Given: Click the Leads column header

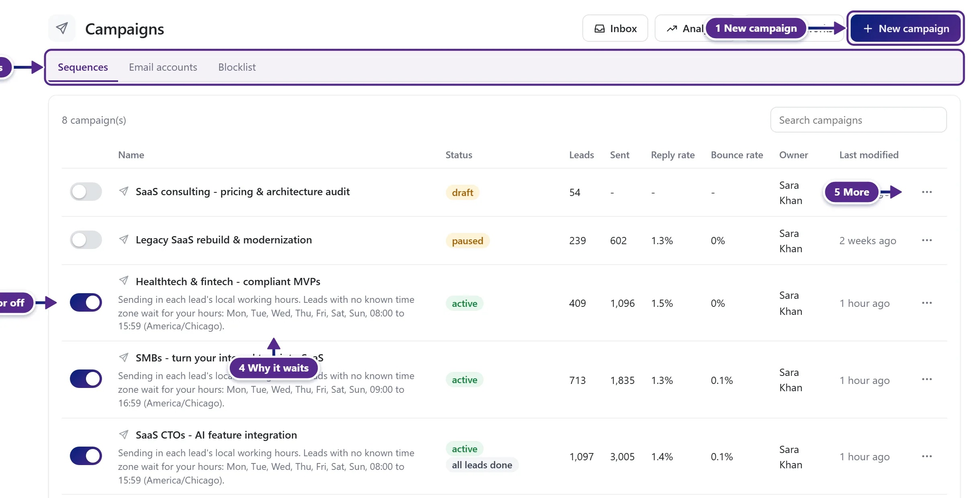Looking at the screenshot, I should tap(581, 155).
